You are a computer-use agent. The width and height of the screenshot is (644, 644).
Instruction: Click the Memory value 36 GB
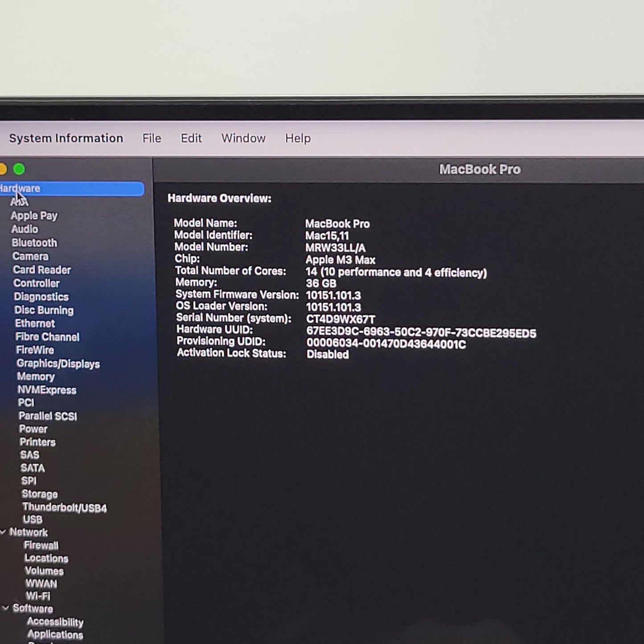coord(321,283)
